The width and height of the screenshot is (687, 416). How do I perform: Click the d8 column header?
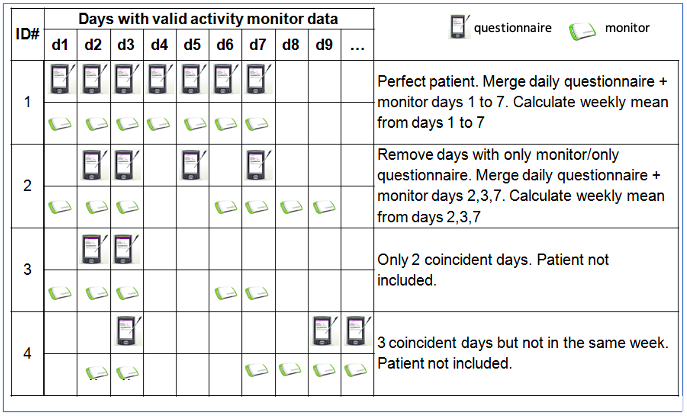click(291, 44)
